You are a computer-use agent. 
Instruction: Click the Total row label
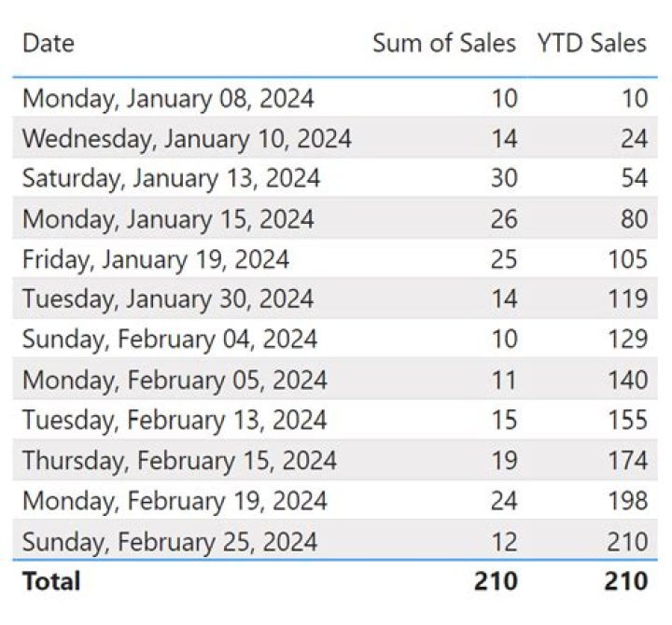tap(51, 581)
